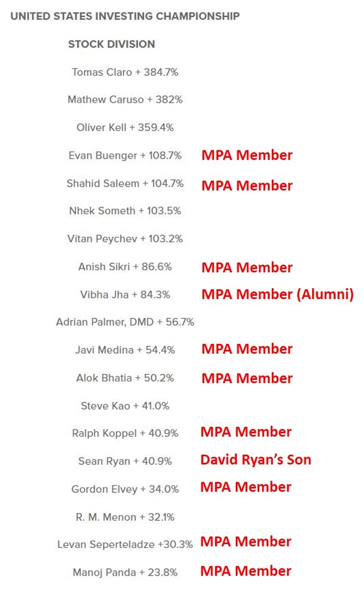Click Javi Medina + 54.4% entry
The height and width of the screenshot is (590, 364).
(x=125, y=350)
